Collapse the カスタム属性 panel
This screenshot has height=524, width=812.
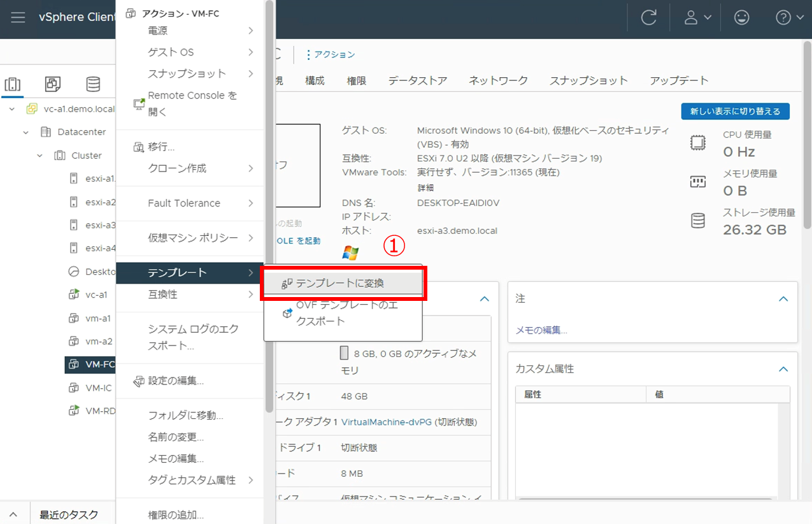[x=783, y=369]
